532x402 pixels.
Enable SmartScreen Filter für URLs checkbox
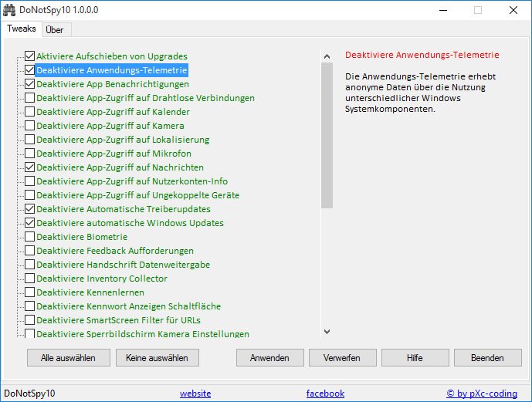30,320
